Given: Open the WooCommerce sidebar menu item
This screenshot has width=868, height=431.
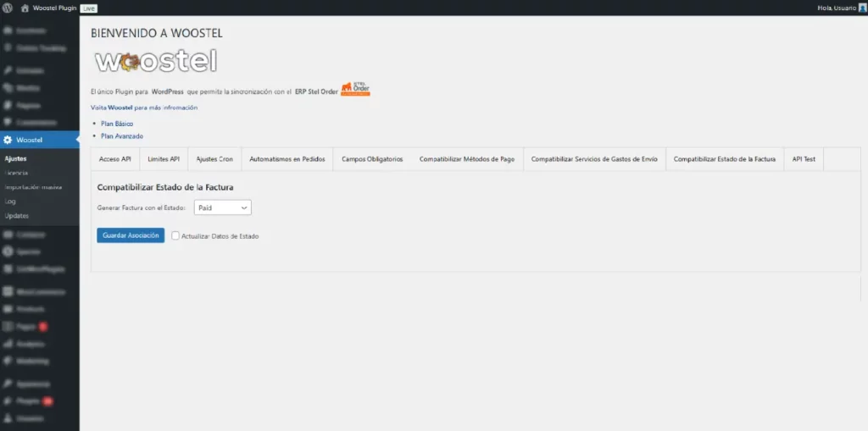Looking at the screenshot, I should (40, 291).
